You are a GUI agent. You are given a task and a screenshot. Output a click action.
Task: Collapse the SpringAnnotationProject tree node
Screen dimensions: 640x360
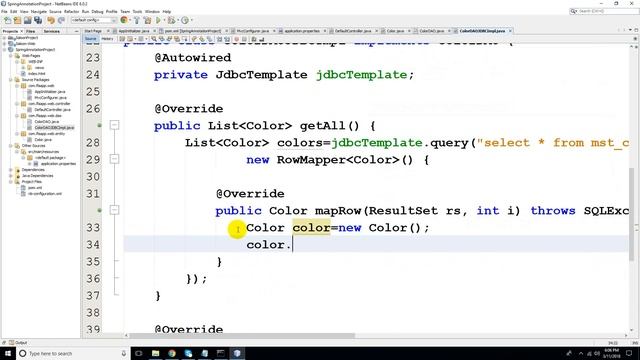(4, 49)
